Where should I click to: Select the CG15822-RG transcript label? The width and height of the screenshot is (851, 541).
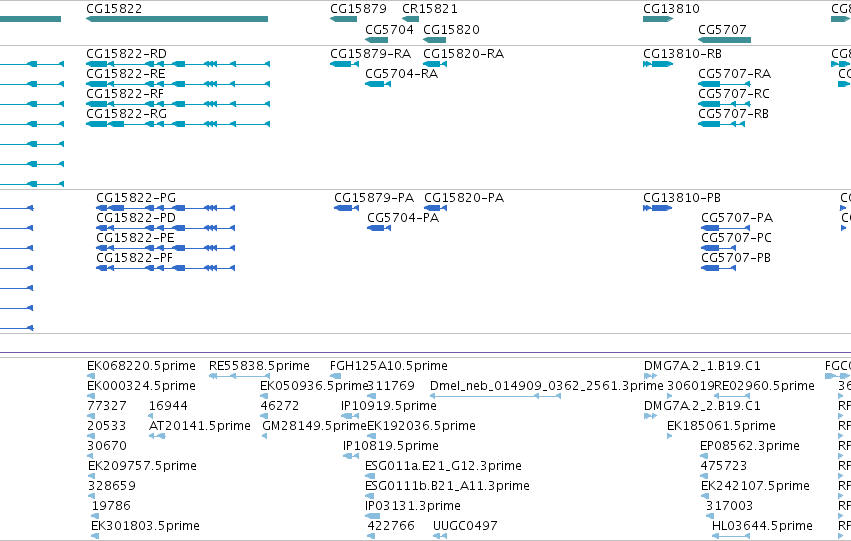point(126,113)
